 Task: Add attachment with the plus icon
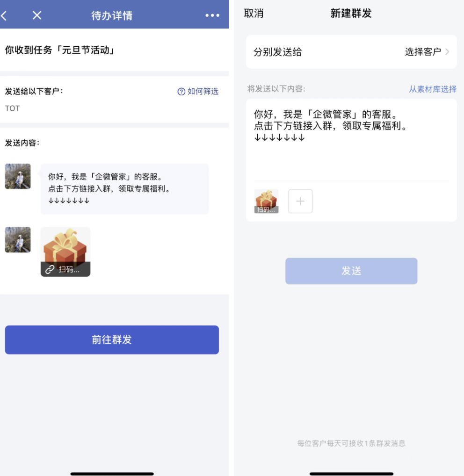[x=300, y=201]
